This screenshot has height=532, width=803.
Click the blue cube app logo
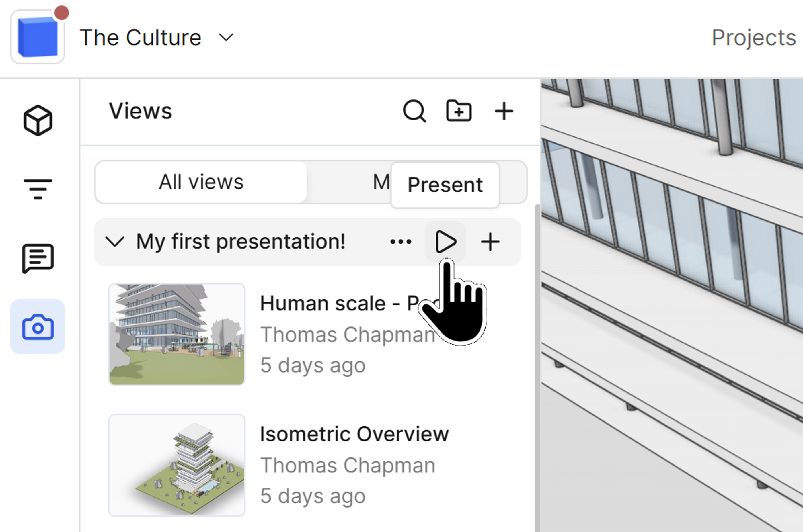[x=38, y=37]
